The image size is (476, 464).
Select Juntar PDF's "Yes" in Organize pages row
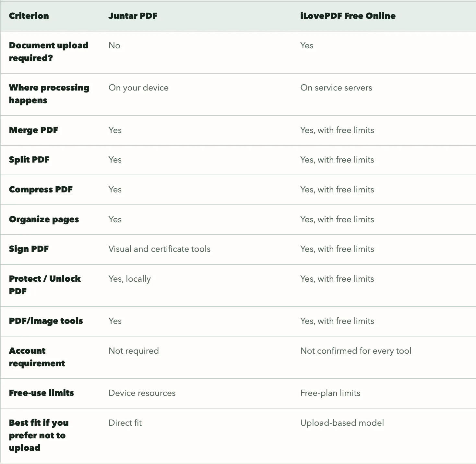tap(115, 219)
